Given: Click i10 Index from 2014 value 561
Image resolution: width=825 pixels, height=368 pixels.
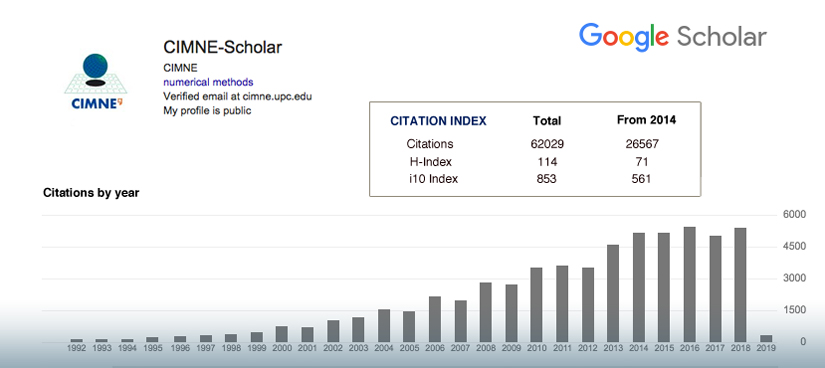Looking at the screenshot, I should pos(641,179).
